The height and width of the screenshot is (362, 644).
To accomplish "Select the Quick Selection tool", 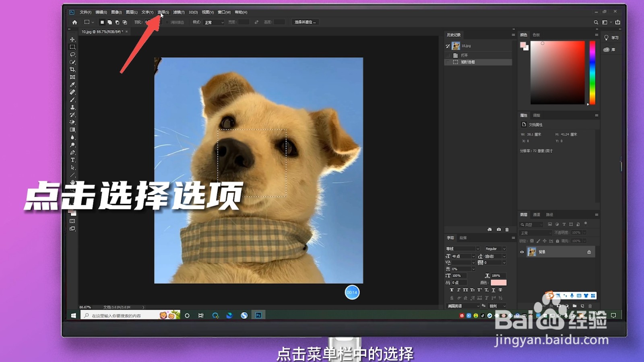I will coord(72,62).
